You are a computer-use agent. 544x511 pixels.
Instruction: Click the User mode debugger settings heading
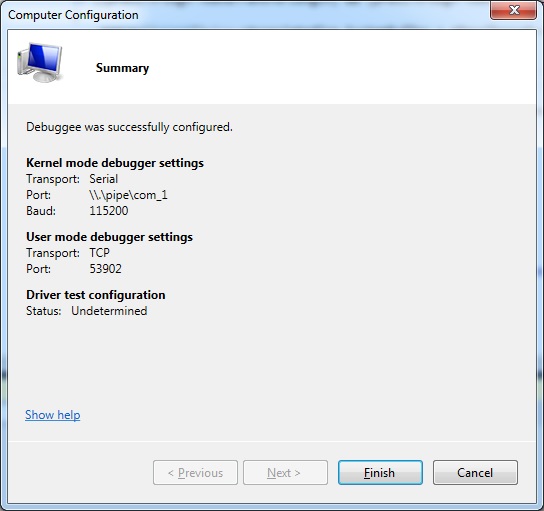pos(109,237)
